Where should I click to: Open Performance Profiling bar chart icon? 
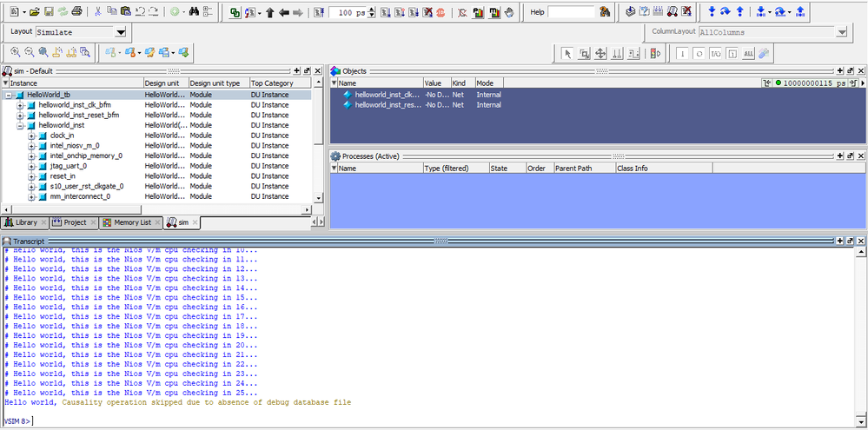click(479, 11)
